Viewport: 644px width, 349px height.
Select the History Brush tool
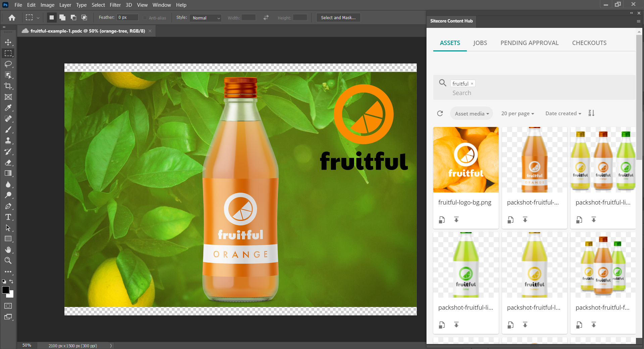click(x=8, y=151)
